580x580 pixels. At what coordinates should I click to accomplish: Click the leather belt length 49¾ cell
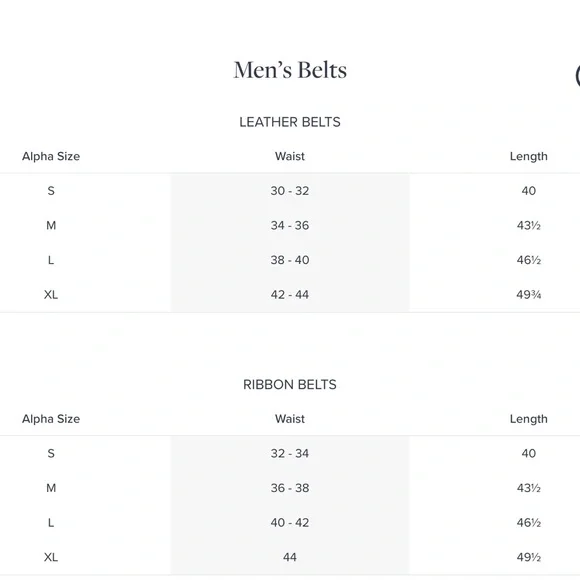click(x=529, y=295)
